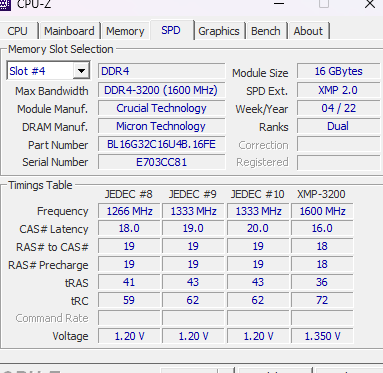Click the Slot #4 combo box text
This screenshot has width=383, height=373.
point(27,71)
